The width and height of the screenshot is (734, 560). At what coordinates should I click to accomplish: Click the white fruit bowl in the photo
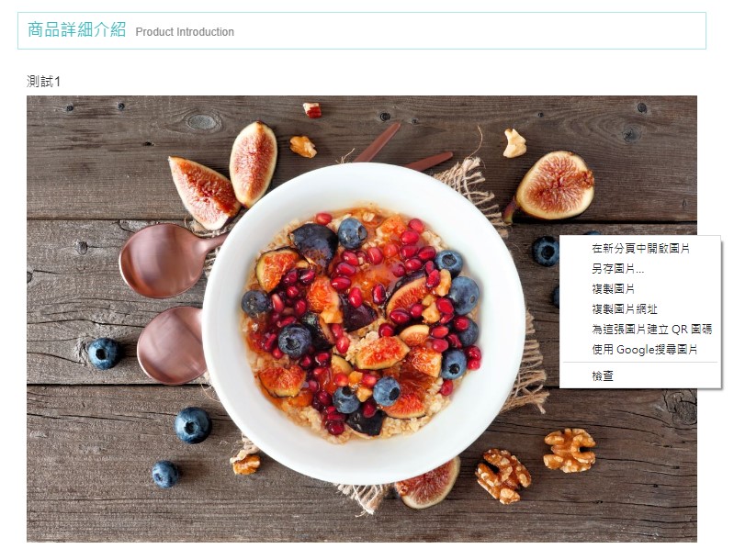tap(364, 323)
